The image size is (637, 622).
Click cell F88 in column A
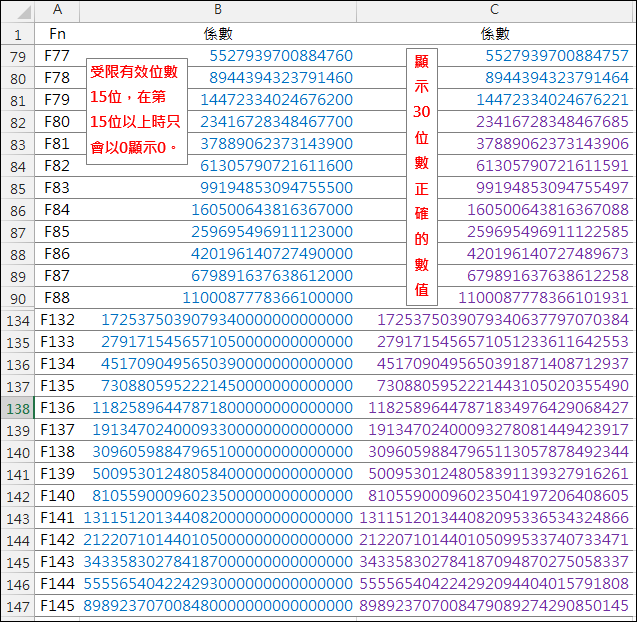click(x=57, y=297)
